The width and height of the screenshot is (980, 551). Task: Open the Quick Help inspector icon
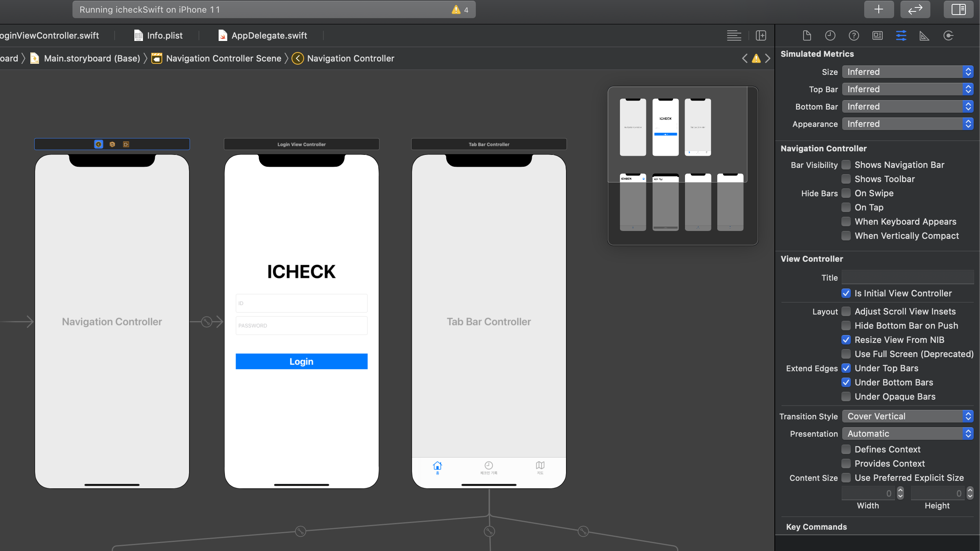[854, 36]
